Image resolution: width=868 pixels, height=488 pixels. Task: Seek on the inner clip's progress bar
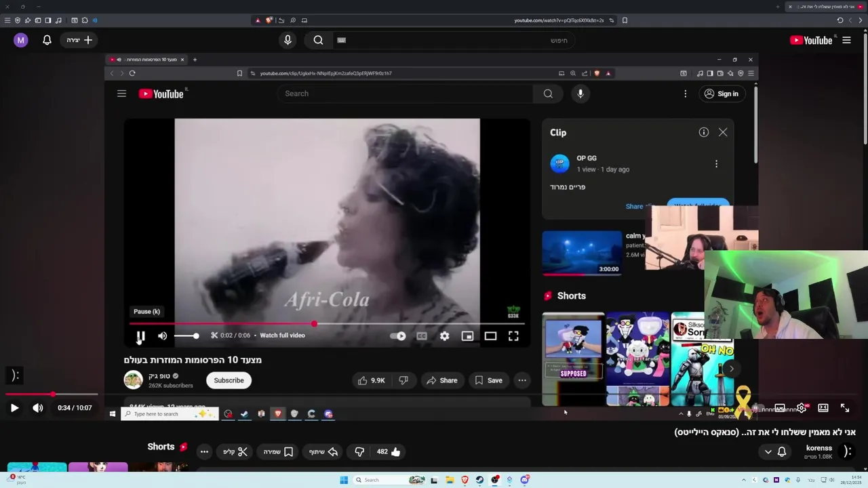(x=327, y=324)
